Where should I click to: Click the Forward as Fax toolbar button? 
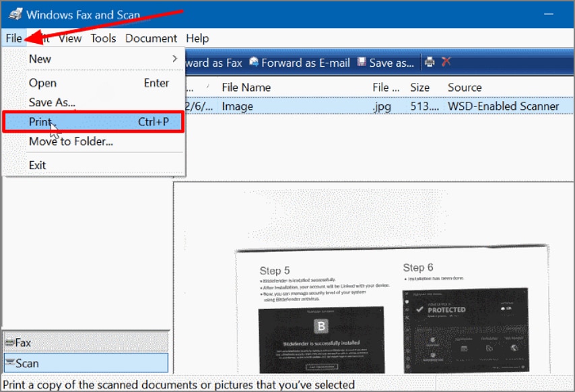click(214, 63)
